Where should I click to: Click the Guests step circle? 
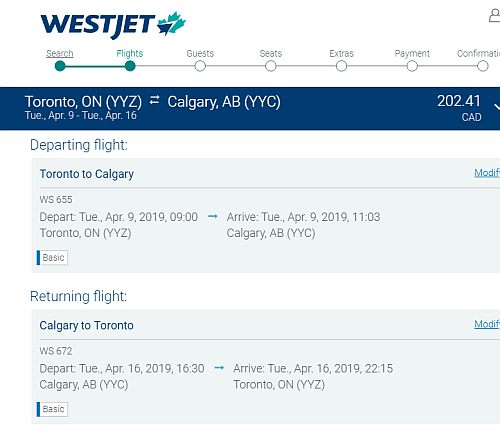[200, 66]
